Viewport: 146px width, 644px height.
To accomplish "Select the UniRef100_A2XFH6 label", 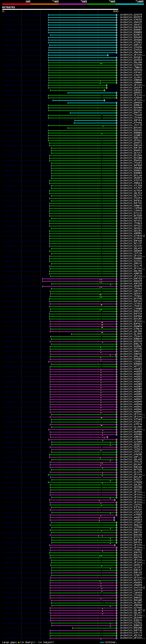I will click(x=131, y=65).
